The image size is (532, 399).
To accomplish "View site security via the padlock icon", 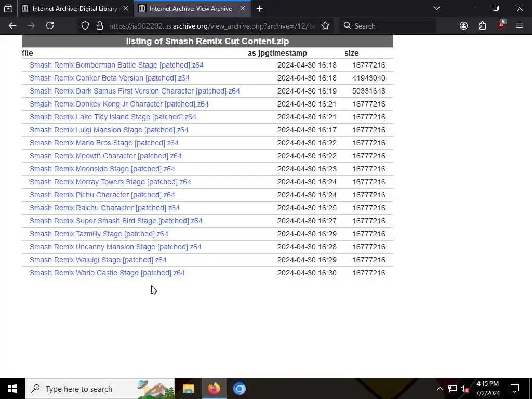I will 99,26.
